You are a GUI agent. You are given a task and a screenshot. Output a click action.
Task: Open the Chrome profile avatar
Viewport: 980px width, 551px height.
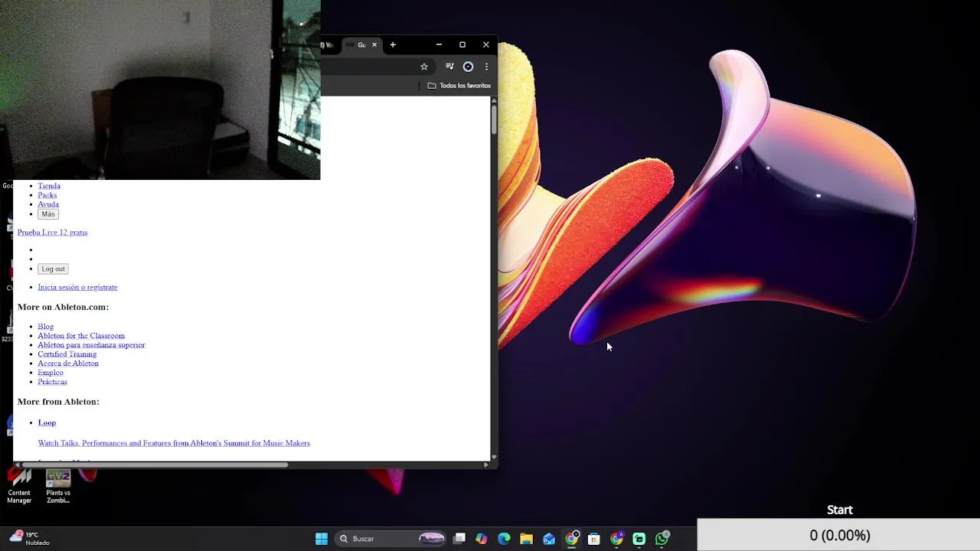[x=468, y=67]
